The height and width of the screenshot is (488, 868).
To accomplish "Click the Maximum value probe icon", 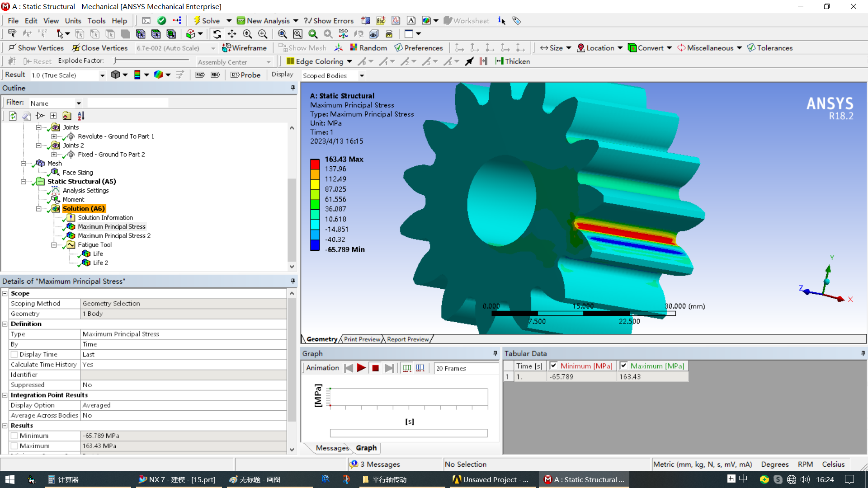I will (200, 75).
